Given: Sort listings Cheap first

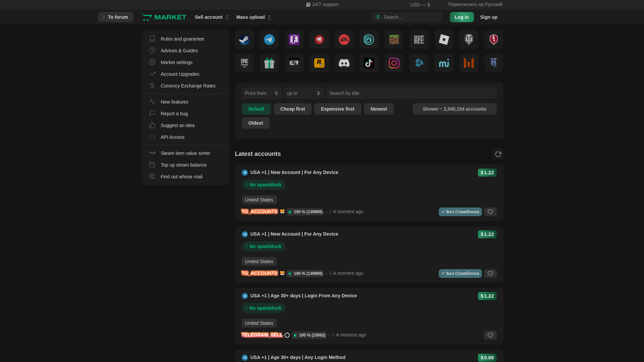Looking at the screenshot, I should [x=292, y=109].
